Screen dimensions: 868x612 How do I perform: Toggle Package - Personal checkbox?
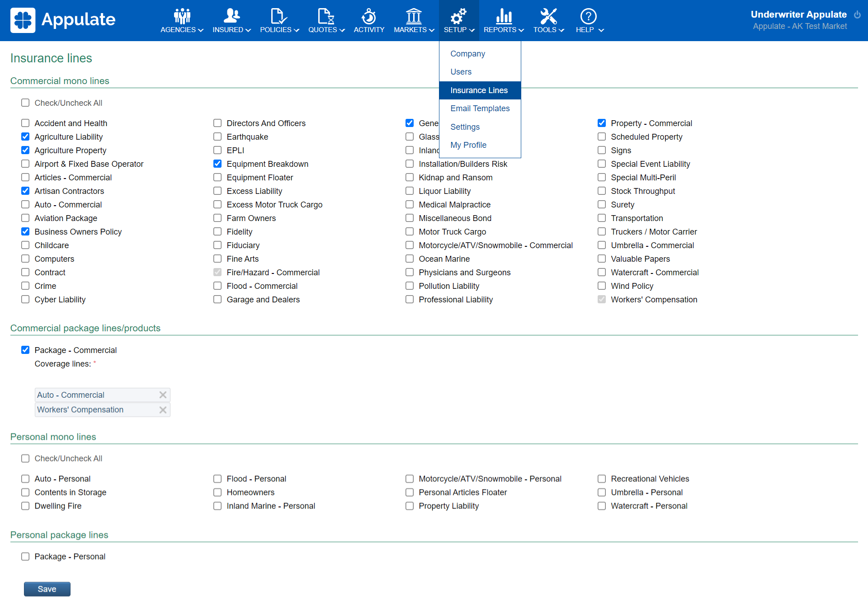coord(25,556)
